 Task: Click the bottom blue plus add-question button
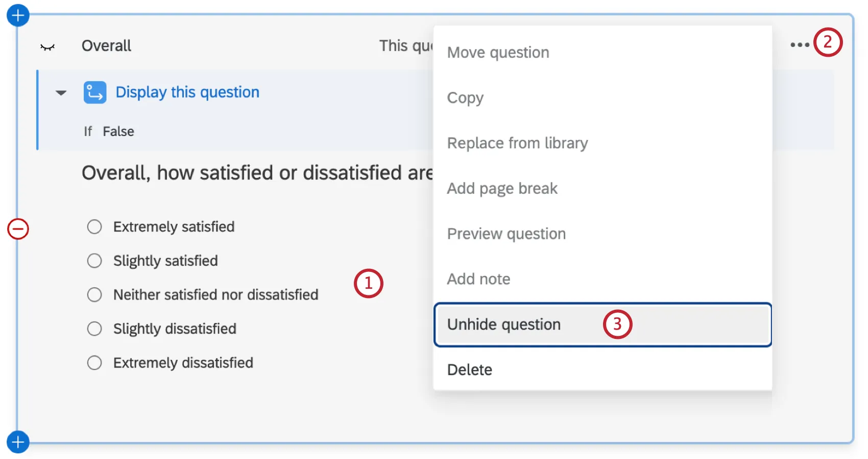point(18,442)
